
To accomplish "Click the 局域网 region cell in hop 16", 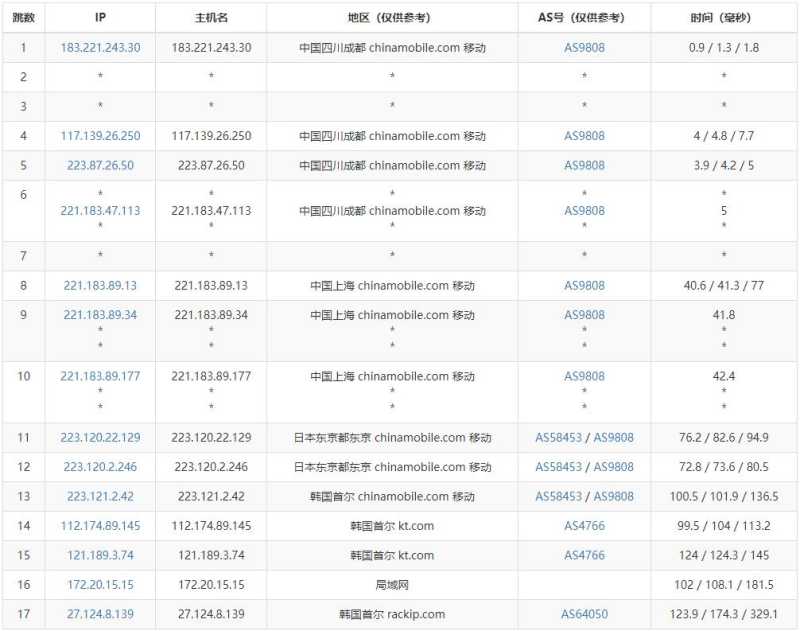I will coord(392,585).
